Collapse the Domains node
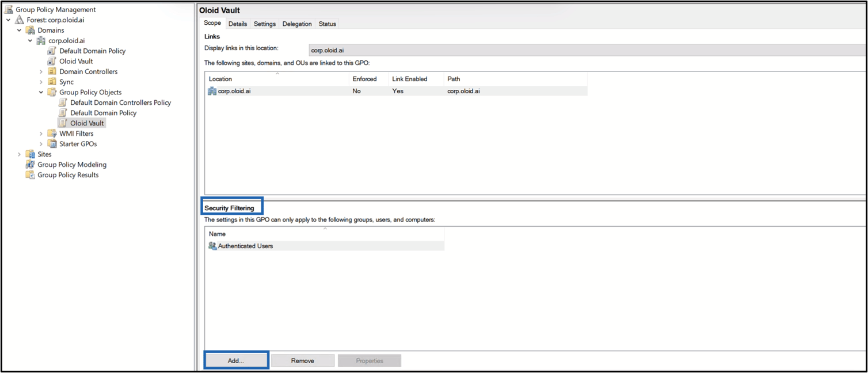Screen dimensions: 868x373 pyautogui.click(x=19, y=31)
